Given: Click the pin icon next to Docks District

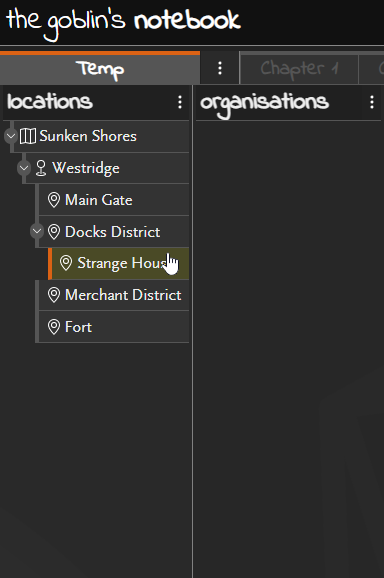Looking at the screenshot, I should point(54,232).
